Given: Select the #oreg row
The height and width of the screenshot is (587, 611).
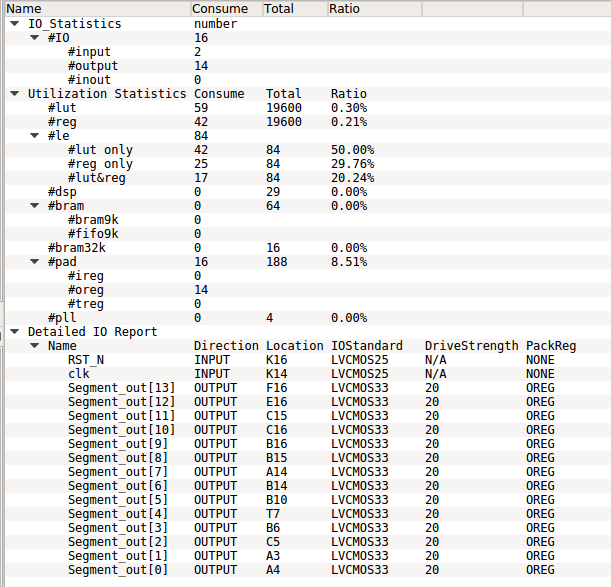Looking at the screenshot, I should pyautogui.click(x=308, y=290).
